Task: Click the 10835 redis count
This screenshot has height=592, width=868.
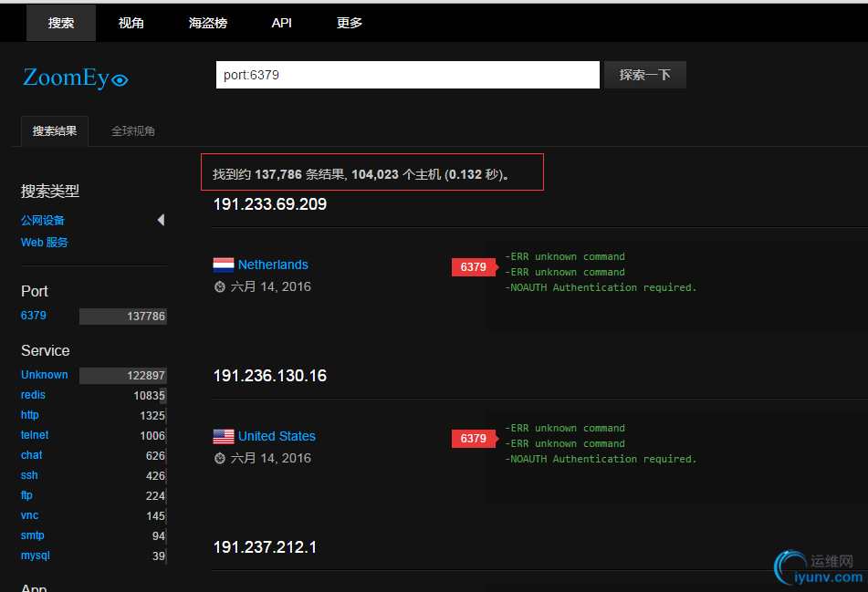Action: 150,396
